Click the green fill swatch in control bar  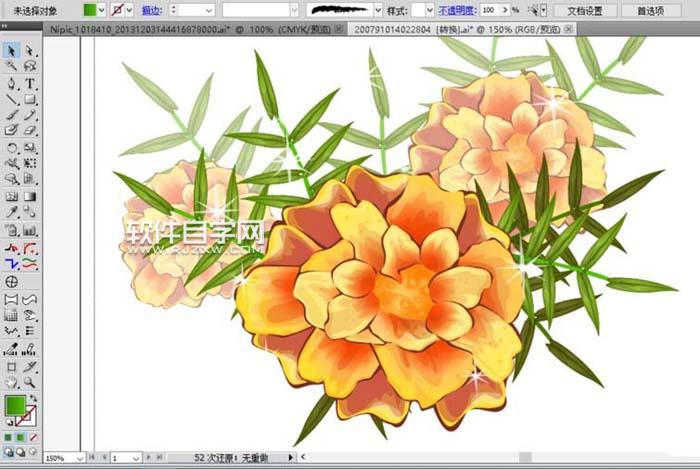[x=90, y=10]
